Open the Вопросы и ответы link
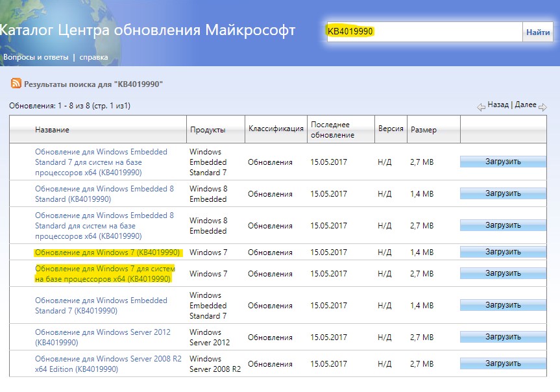This screenshot has width=560, height=392. pos(36,57)
